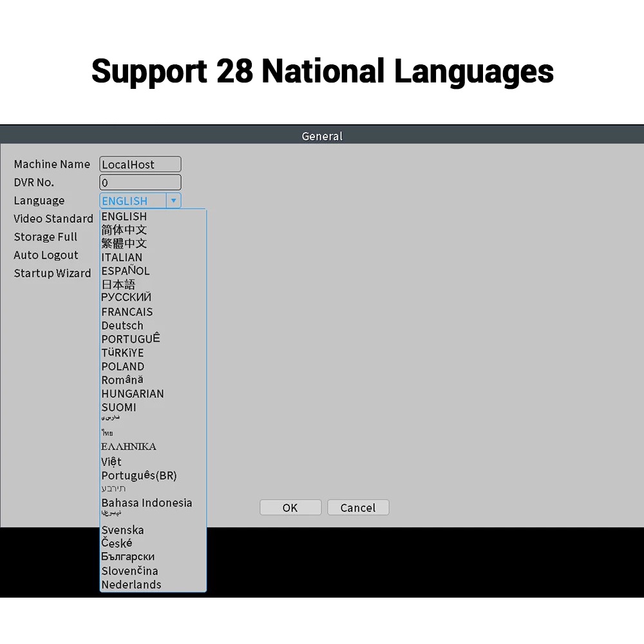The image size is (644, 644).
Task: Select Português(BR) language option
Action: click(139, 475)
